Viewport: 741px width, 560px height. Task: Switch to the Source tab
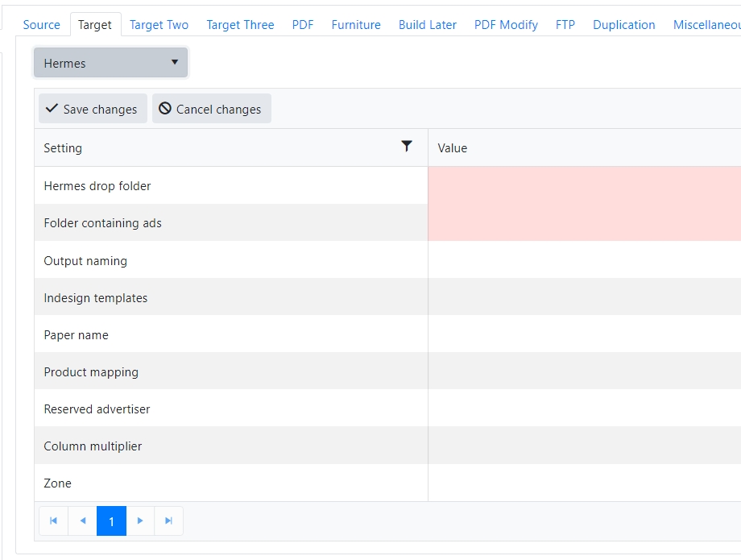click(x=42, y=25)
